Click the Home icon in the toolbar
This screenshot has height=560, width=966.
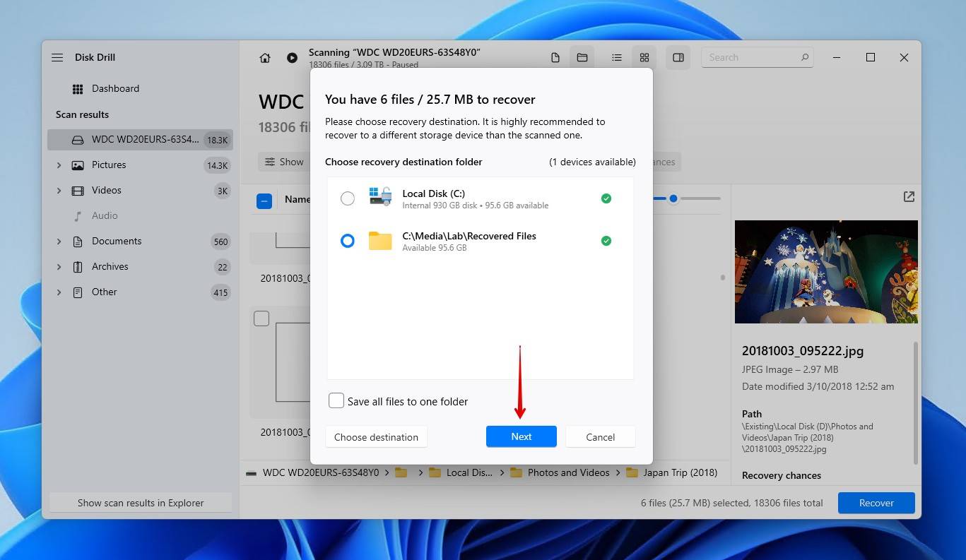click(x=265, y=58)
